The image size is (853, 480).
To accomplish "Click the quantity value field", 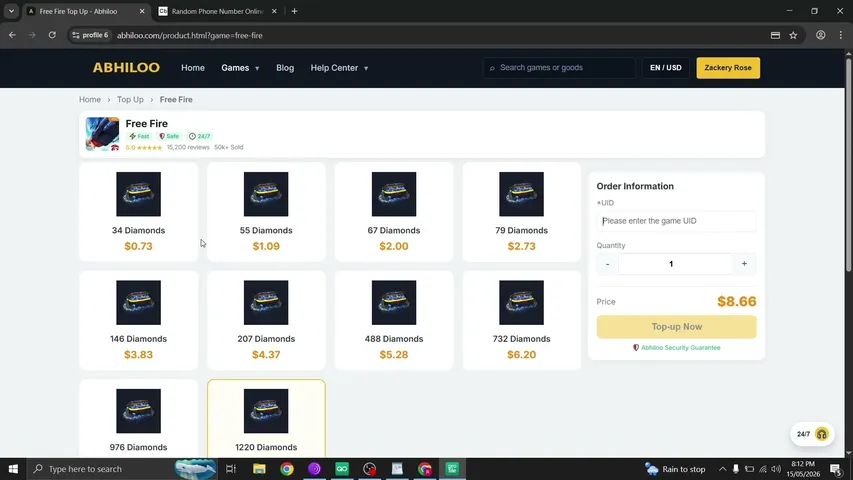I will pos(675,264).
